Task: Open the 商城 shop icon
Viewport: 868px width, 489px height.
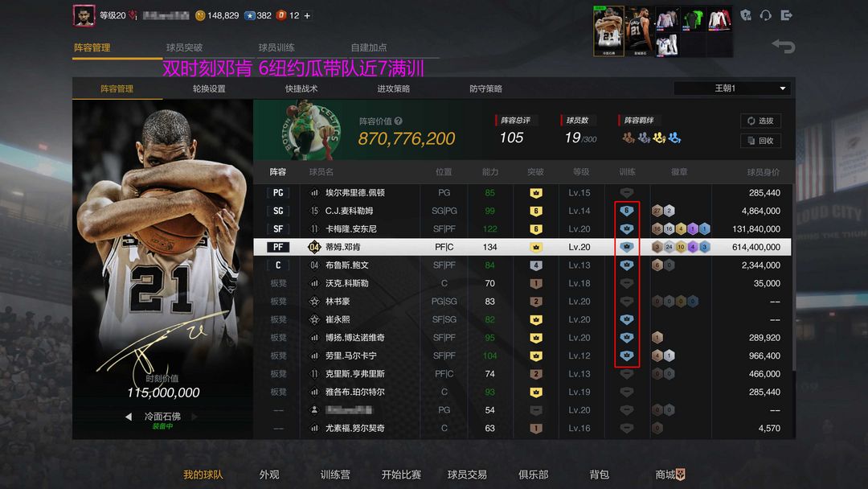Action: click(681, 474)
